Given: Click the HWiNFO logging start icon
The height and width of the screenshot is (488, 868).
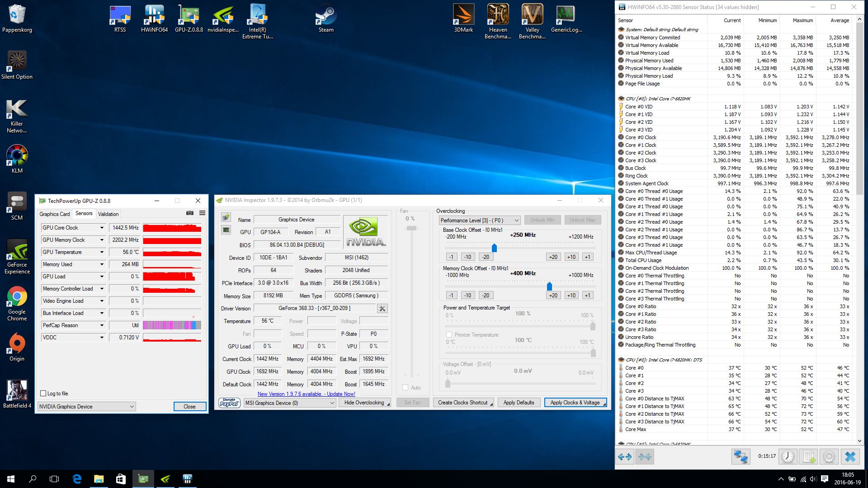Looking at the screenshot, I should click(x=809, y=457).
